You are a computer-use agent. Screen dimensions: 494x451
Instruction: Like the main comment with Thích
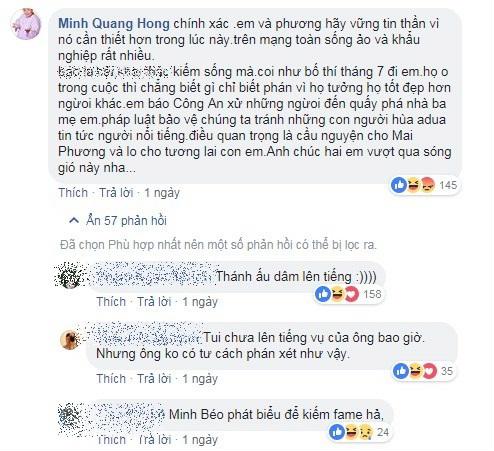point(73,193)
